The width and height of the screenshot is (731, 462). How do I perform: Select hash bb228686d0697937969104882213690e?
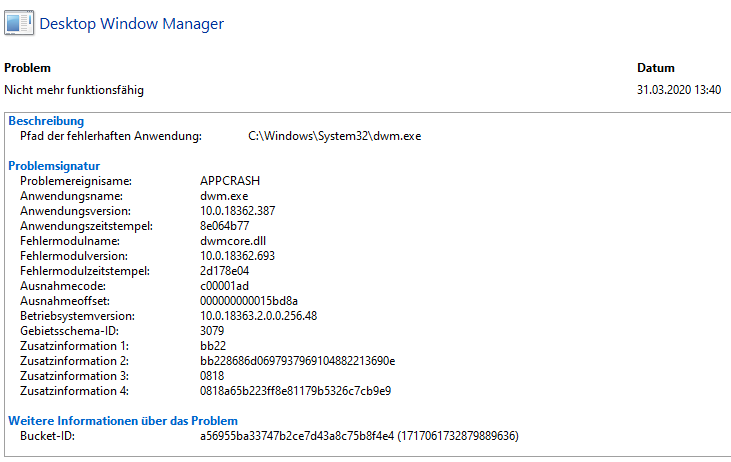[297, 361]
